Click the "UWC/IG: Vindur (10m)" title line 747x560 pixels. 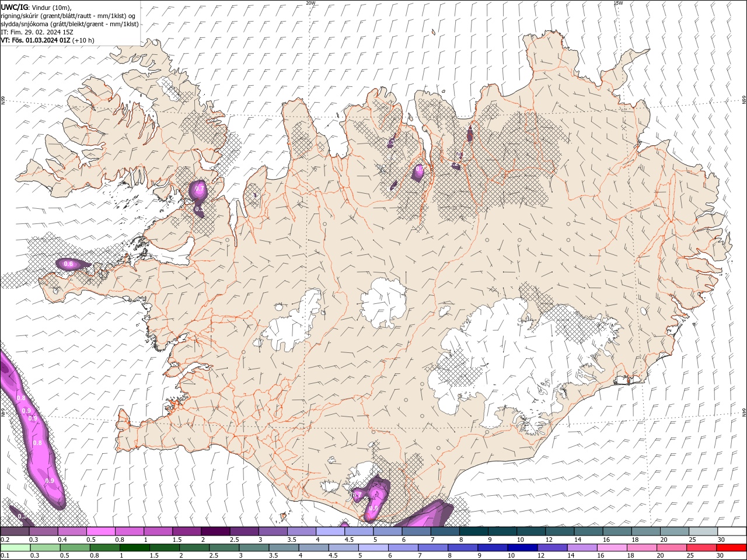[x=36, y=7]
